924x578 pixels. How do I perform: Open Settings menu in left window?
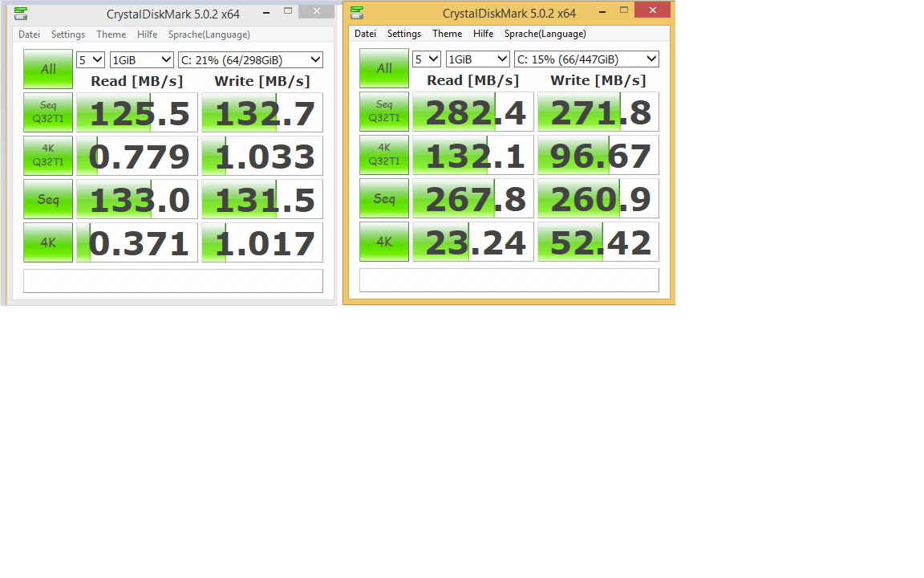[67, 35]
